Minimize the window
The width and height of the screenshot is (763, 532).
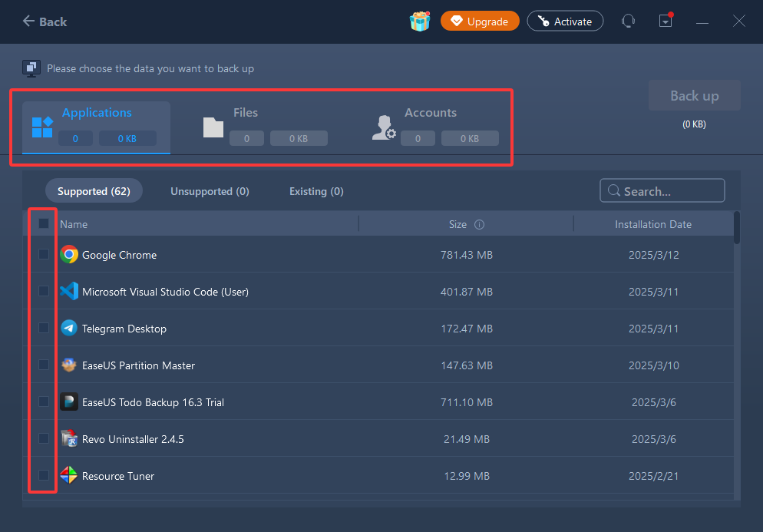pos(702,22)
